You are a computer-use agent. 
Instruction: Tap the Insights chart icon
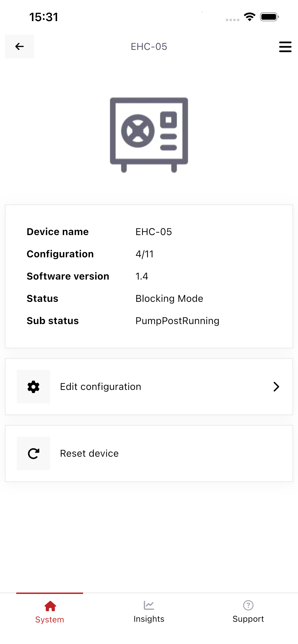149,605
